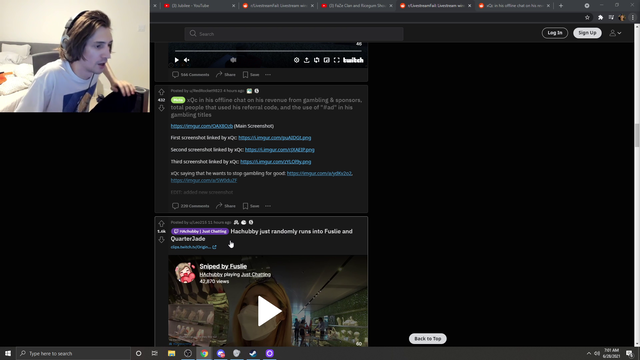Screen dimensions: 640x360
Task: Click the share upload icon in Twitch player
Action: [307, 60]
